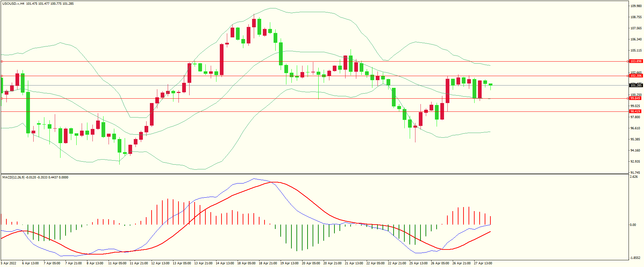
Task: Select the 103.898 red price label
Action: click(636, 61)
